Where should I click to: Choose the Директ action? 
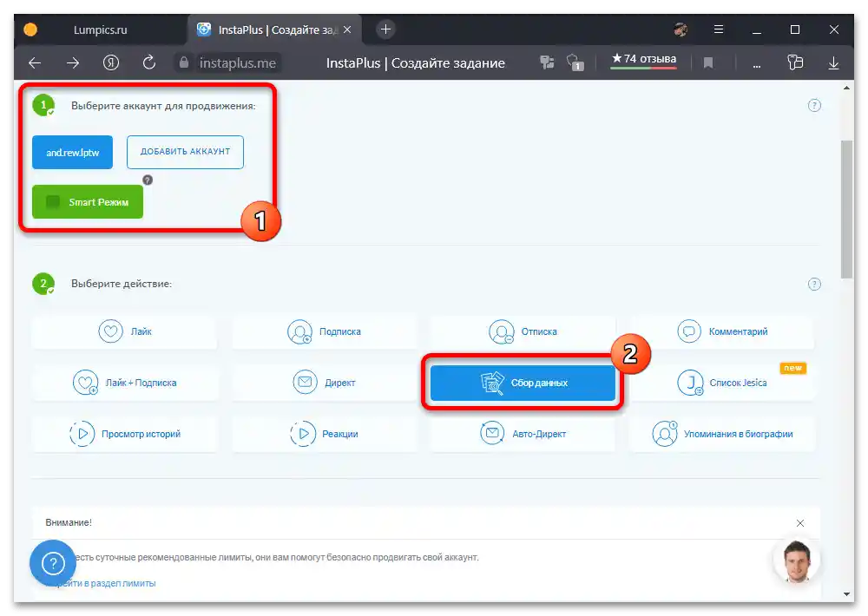[325, 383]
